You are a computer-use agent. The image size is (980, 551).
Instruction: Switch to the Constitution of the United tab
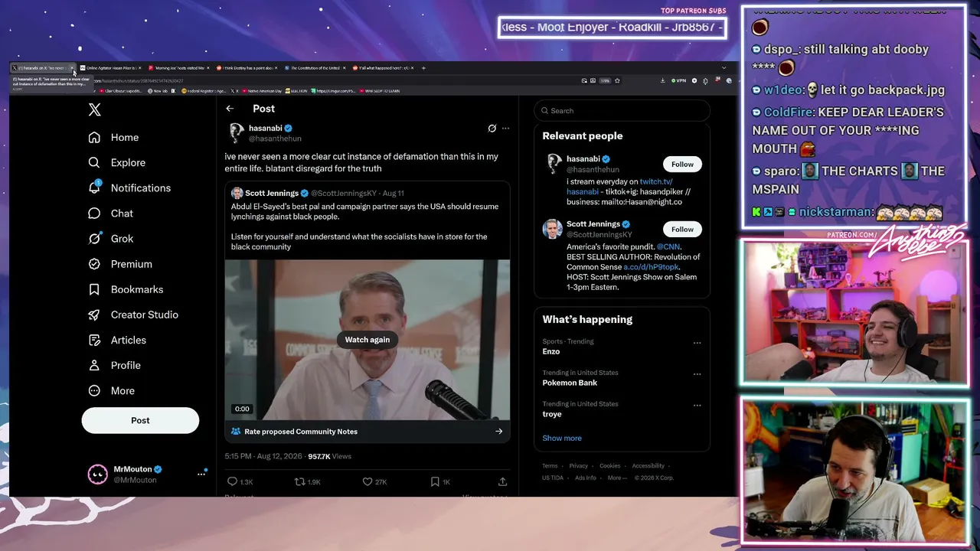pyautogui.click(x=315, y=68)
